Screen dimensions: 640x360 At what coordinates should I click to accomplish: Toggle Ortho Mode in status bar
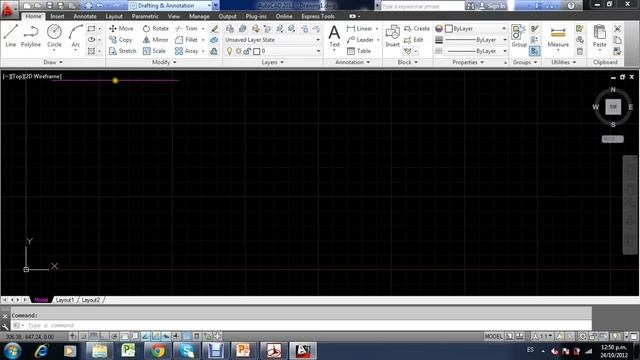104,336
